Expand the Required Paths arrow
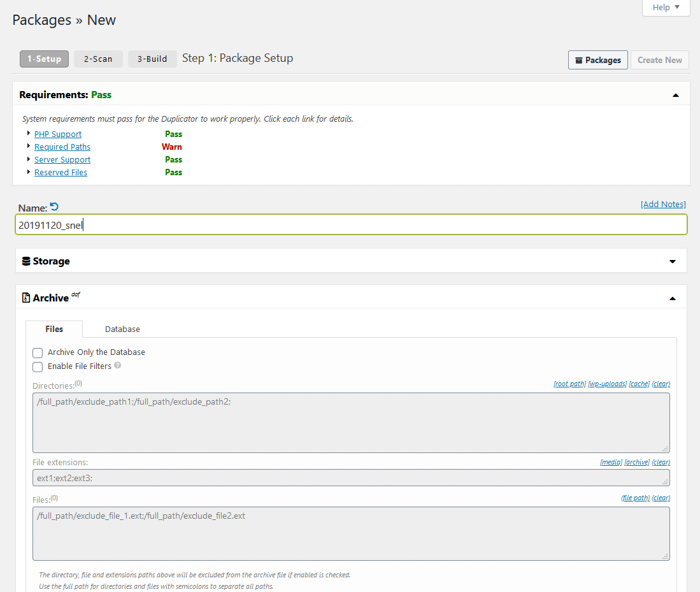The width and height of the screenshot is (700, 592). pos(29,147)
